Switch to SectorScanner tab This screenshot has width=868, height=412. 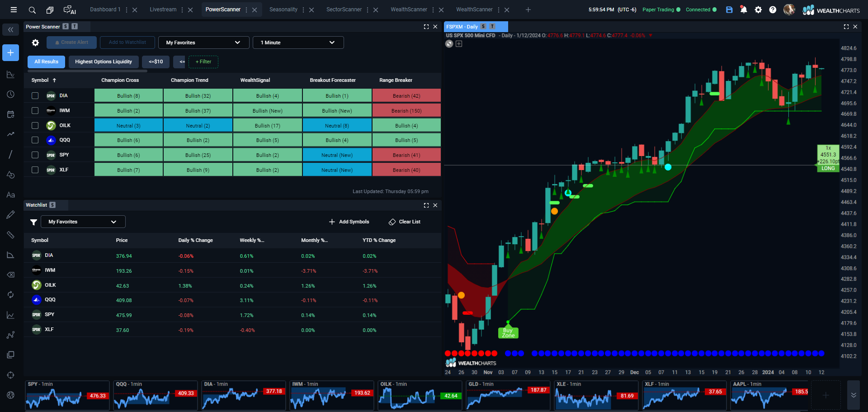pyautogui.click(x=344, y=9)
